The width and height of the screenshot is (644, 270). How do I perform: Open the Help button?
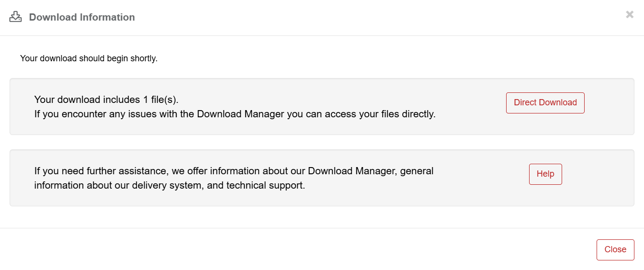(545, 174)
